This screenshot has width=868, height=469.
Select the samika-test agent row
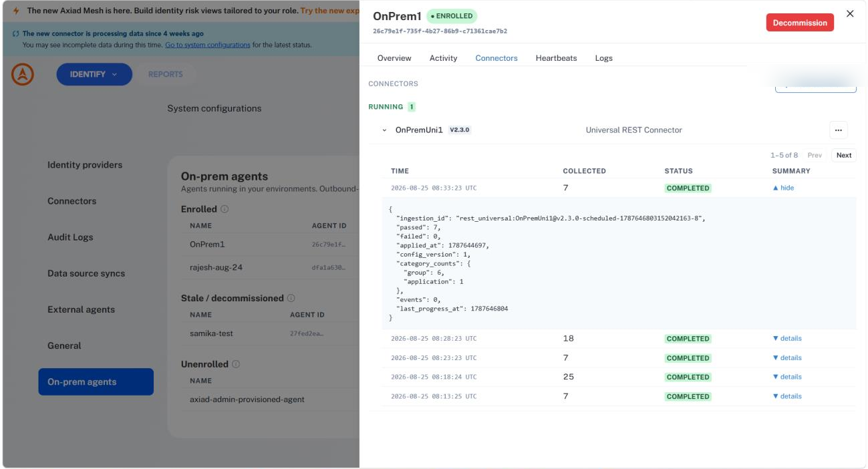270,333
